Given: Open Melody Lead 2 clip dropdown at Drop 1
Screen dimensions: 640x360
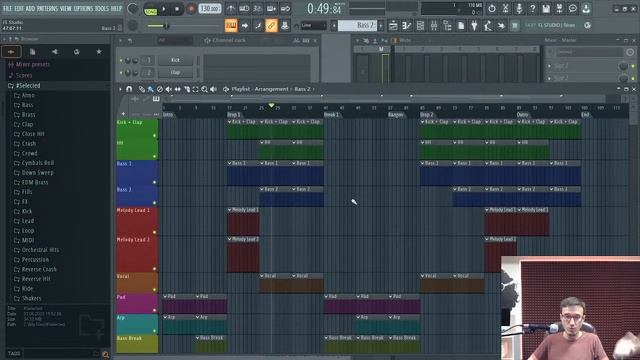Looking at the screenshot, I should tap(229, 239).
